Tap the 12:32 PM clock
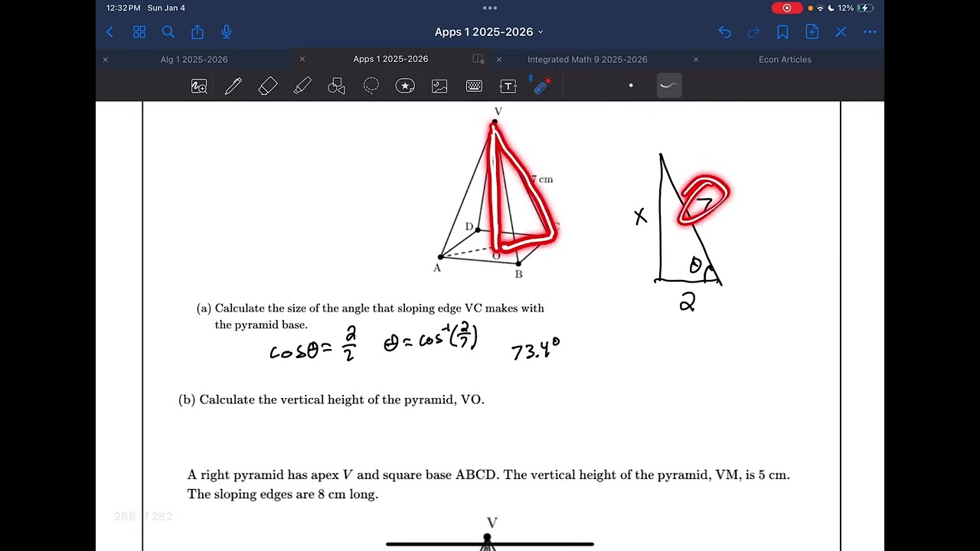 click(x=123, y=8)
